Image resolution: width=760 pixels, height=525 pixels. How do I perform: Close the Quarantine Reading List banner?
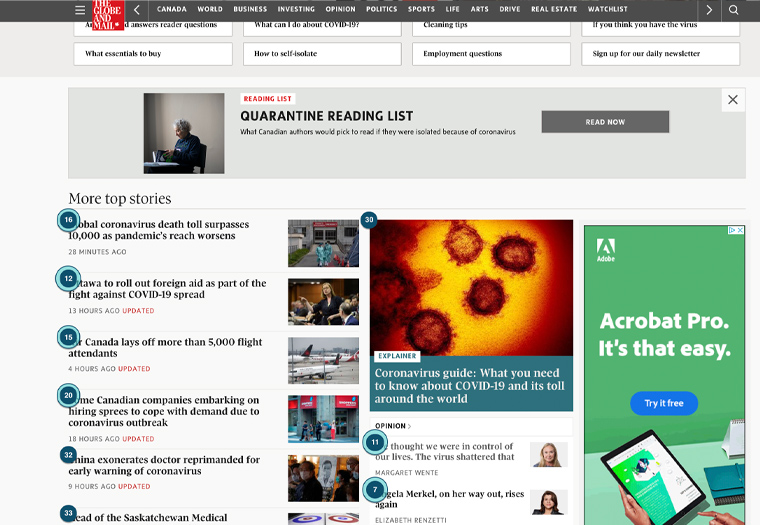(x=733, y=100)
